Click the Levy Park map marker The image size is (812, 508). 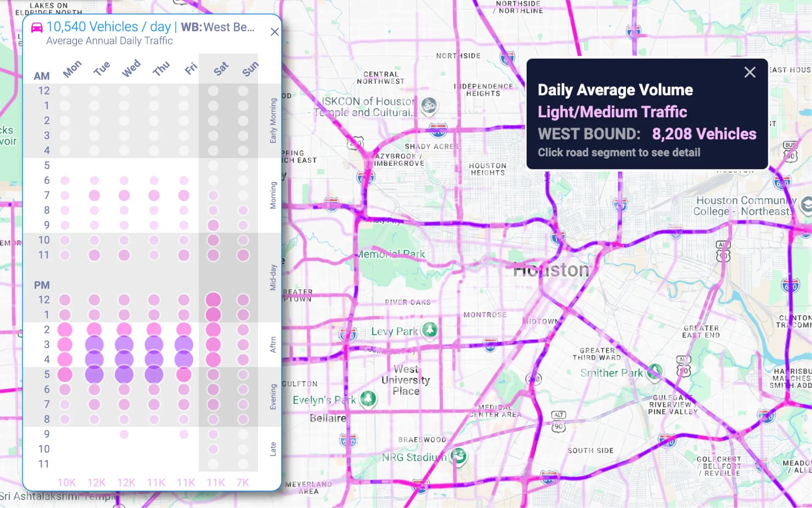[x=430, y=329]
